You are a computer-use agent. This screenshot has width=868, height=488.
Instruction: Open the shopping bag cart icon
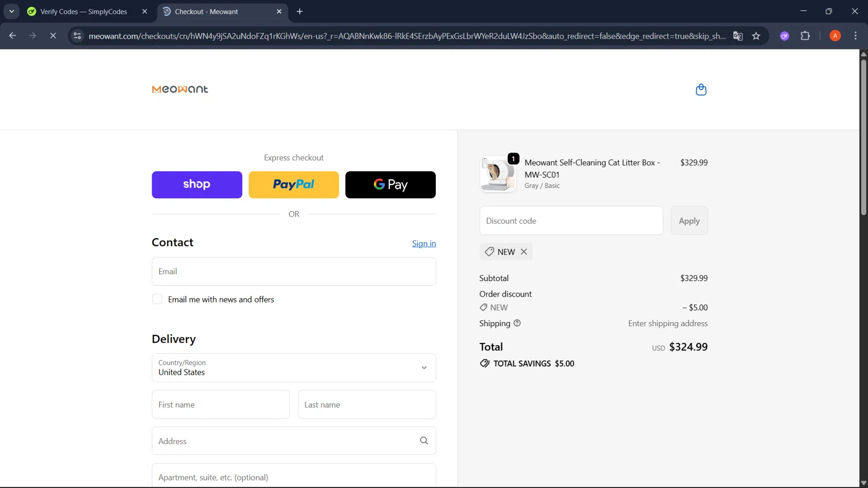(701, 90)
